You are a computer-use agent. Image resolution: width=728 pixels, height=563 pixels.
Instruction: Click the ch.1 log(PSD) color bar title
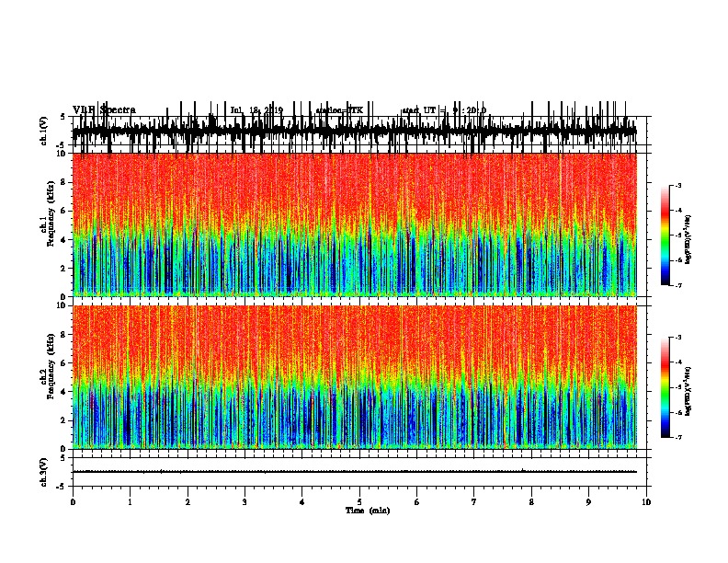pyautogui.click(x=688, y=239)
